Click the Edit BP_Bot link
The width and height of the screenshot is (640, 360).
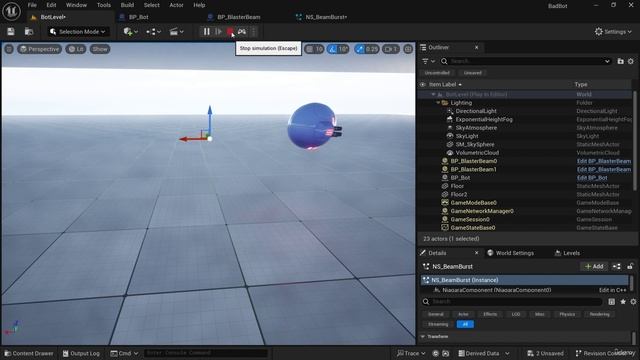click(592, 178)
